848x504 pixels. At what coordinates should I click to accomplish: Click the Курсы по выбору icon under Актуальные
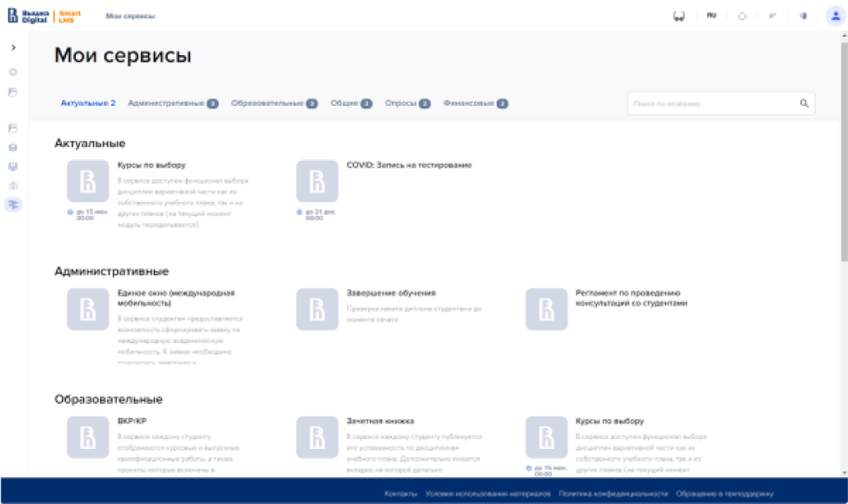click(88, 181)
